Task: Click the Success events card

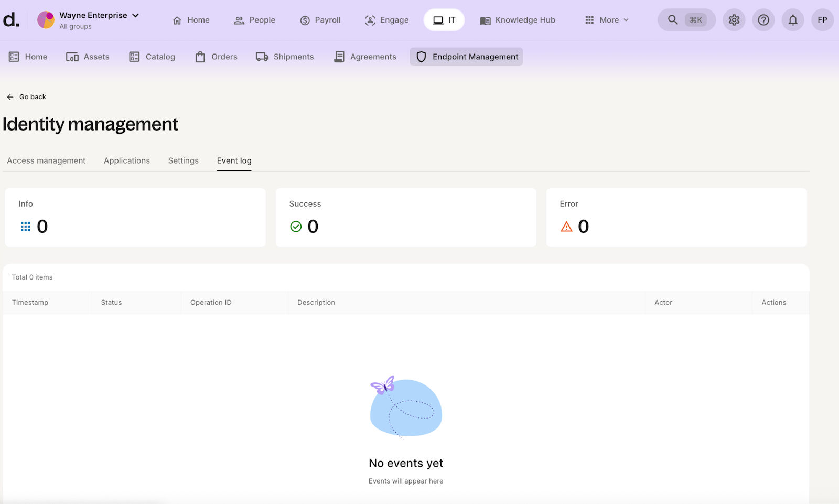Action: [x=405, y=217]
